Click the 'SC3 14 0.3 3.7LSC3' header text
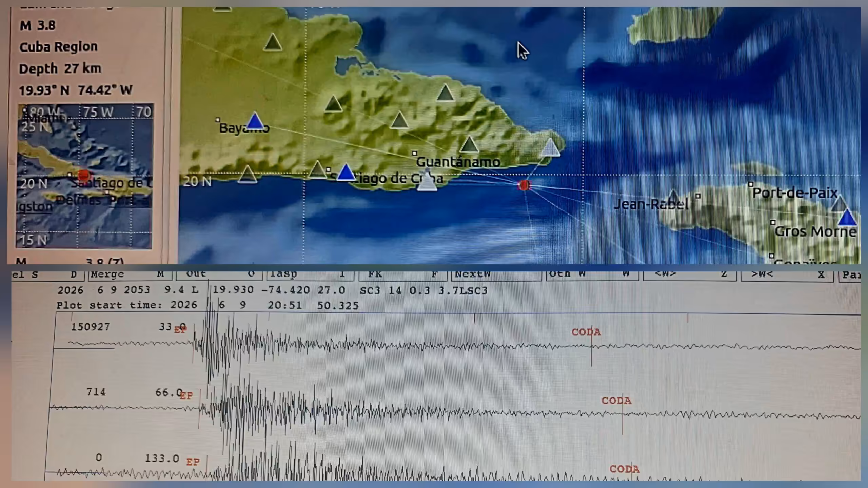The width and height of the screenshot is (868, 488). click(x=423, y=290)
